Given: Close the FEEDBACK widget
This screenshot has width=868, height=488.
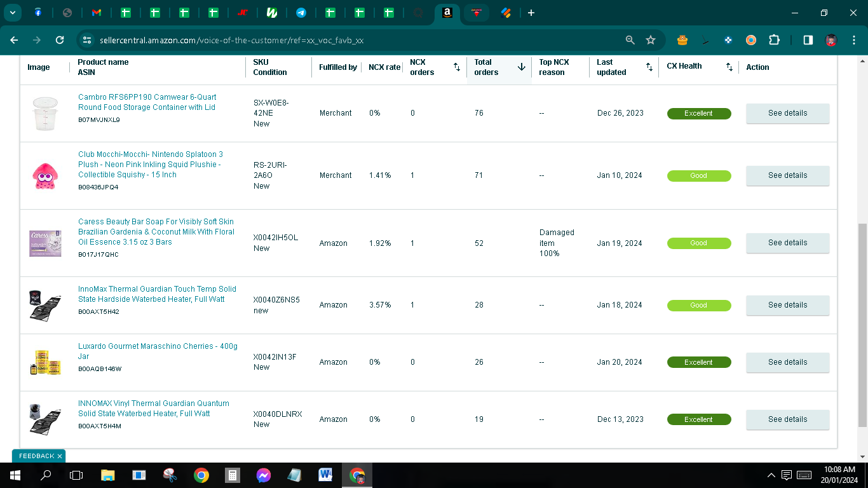Looking at the screenshot, I should click(60, 456).
